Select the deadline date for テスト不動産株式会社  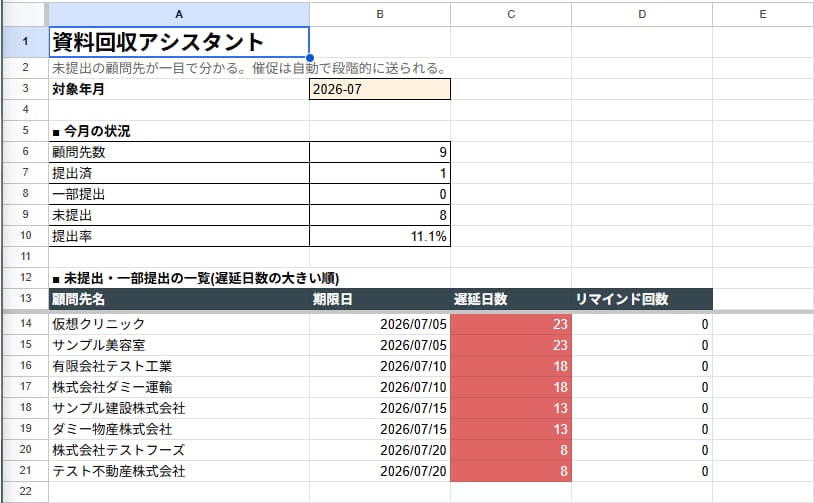[380, 471]
